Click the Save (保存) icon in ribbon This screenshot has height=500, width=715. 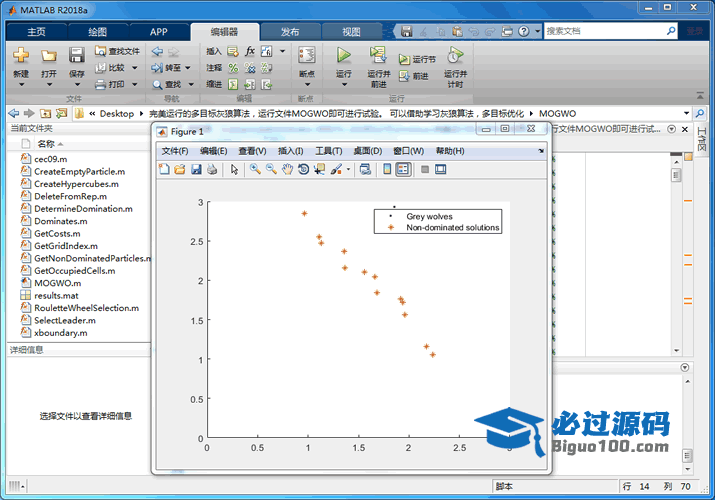coord(76,55)
